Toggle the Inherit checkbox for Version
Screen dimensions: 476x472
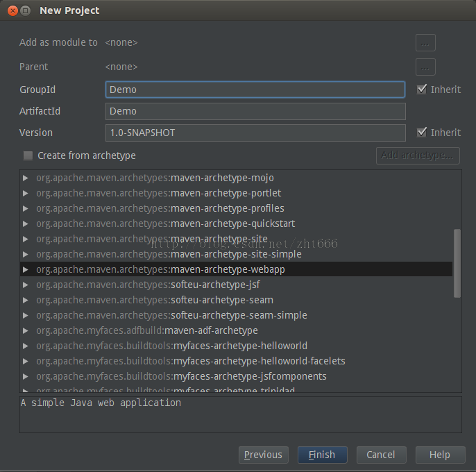[422, 133]
